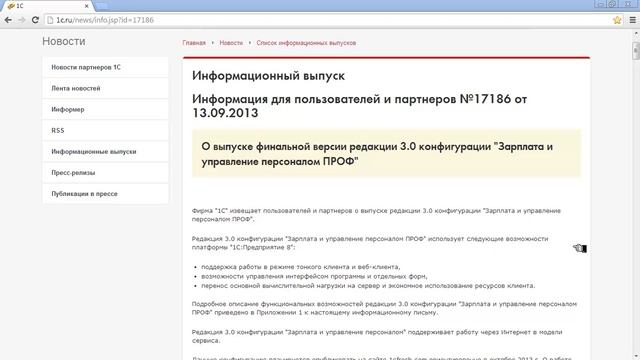Click the scrollbar up arrow
The image size is (640, 360).
(x=636, y=34)
